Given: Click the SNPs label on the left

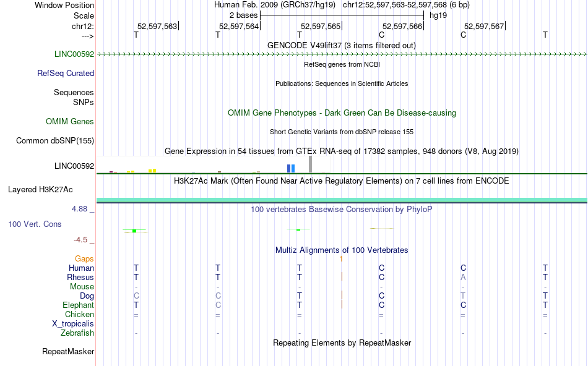Looking at the screenshot, I should tap(84, 102).
